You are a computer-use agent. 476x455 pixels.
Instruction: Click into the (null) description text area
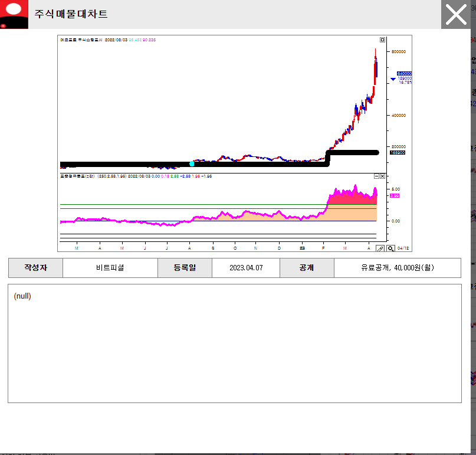coord(234,342)
